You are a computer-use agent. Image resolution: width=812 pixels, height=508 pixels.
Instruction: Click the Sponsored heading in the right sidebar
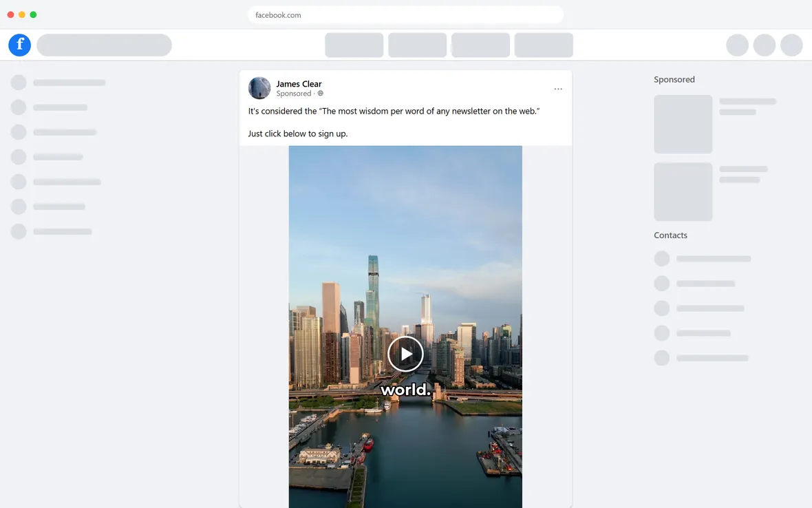[674, 80]
